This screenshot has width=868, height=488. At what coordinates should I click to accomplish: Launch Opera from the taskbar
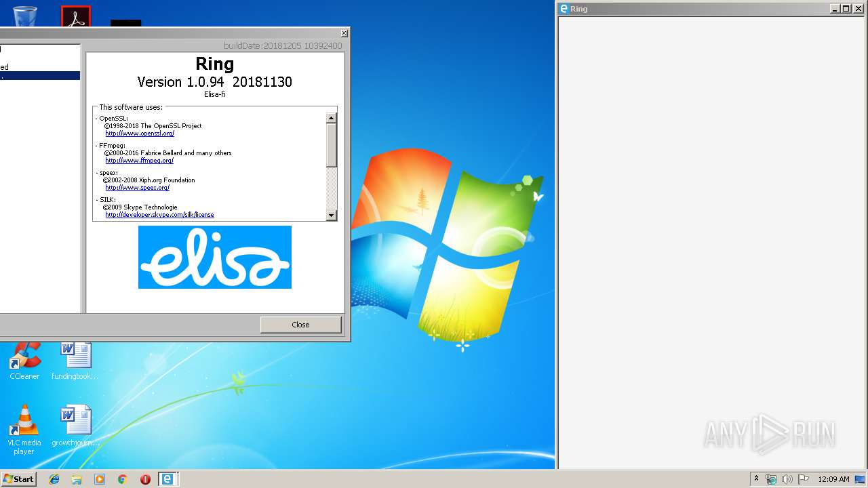pyautogui.click(x=145, y=479)
